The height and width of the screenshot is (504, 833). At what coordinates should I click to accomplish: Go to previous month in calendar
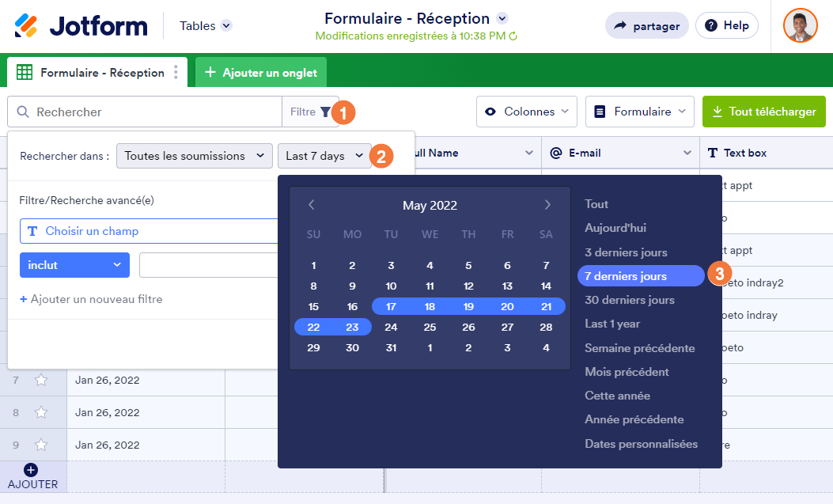312,205
